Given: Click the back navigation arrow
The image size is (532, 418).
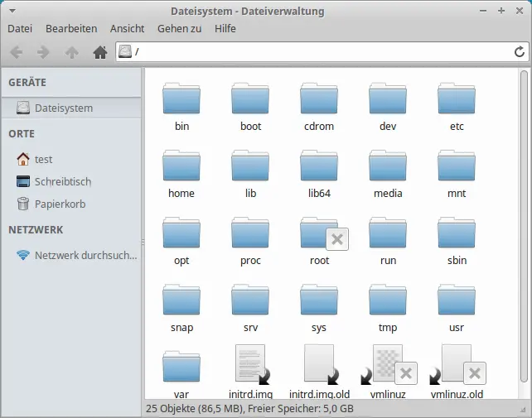Looking at the screenshot, I should [16, 52].
